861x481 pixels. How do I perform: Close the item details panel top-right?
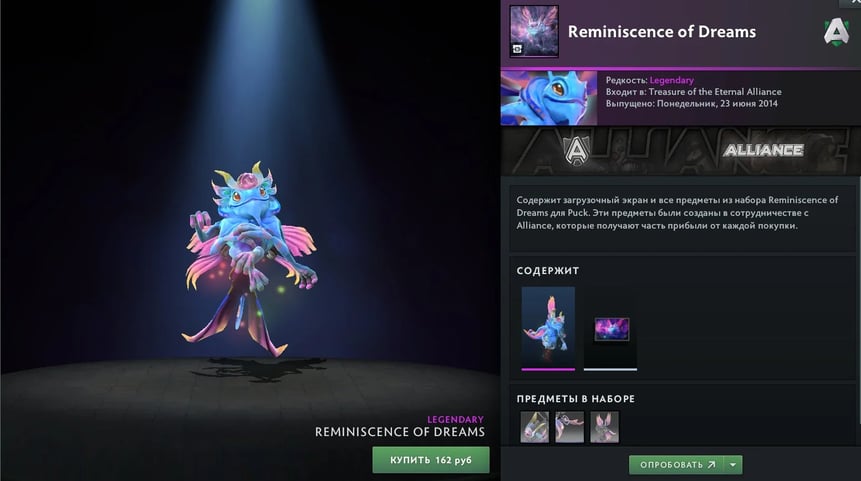[x=854, y=3]
